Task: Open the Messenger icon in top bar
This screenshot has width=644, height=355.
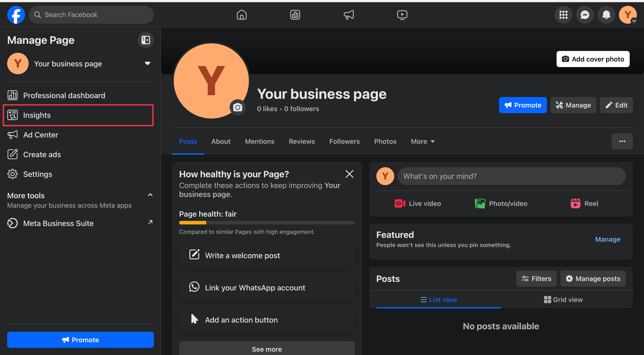Action: pyautogui.click(x=585, y=15)
